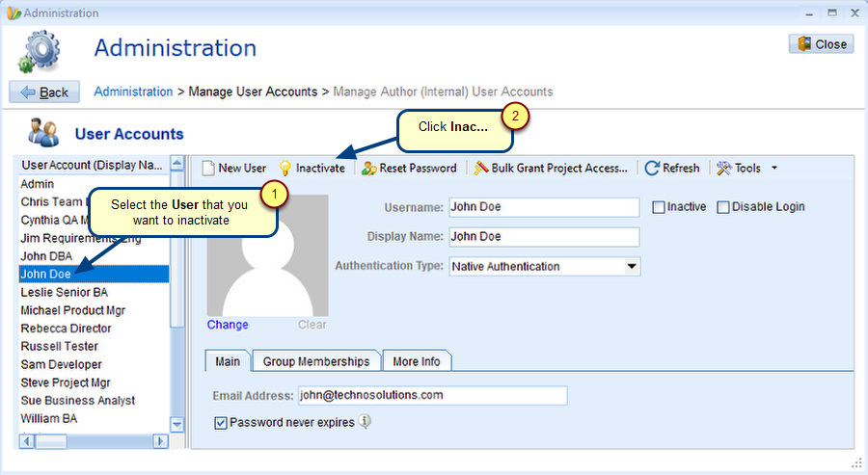Check the Disable Login checkbox
The width and height of the screenshot is (868, 475).
[723, 207]
